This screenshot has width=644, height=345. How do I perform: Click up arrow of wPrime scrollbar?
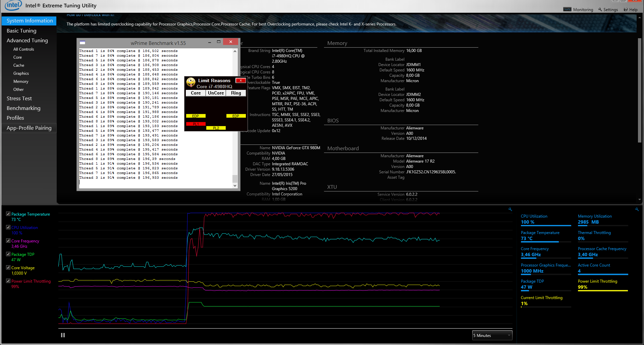click(x=235, y=51)
